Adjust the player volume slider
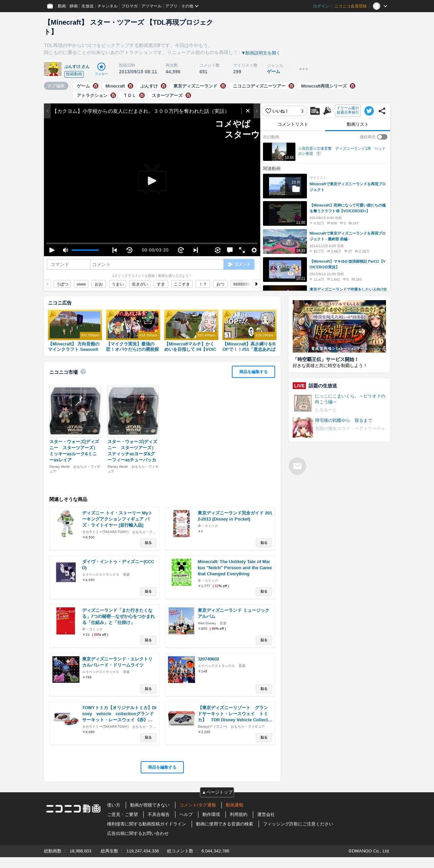434x868 pixels. pos(85,250)
